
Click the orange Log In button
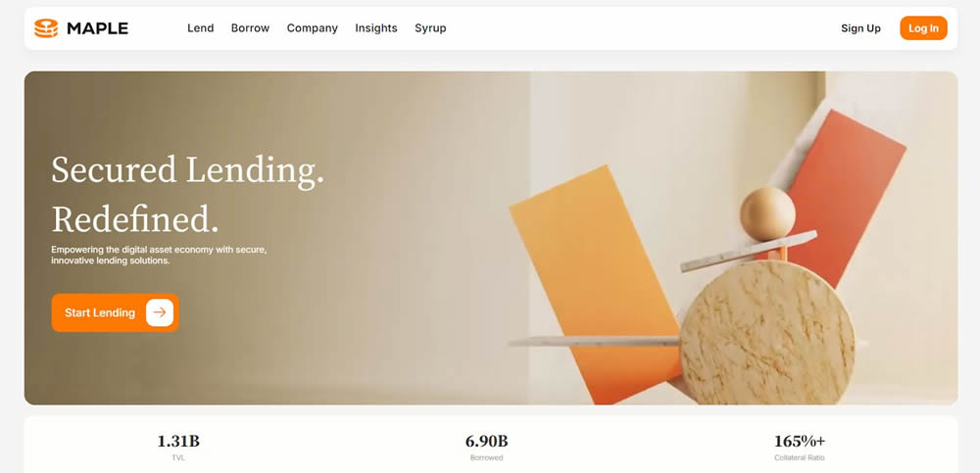924,28
